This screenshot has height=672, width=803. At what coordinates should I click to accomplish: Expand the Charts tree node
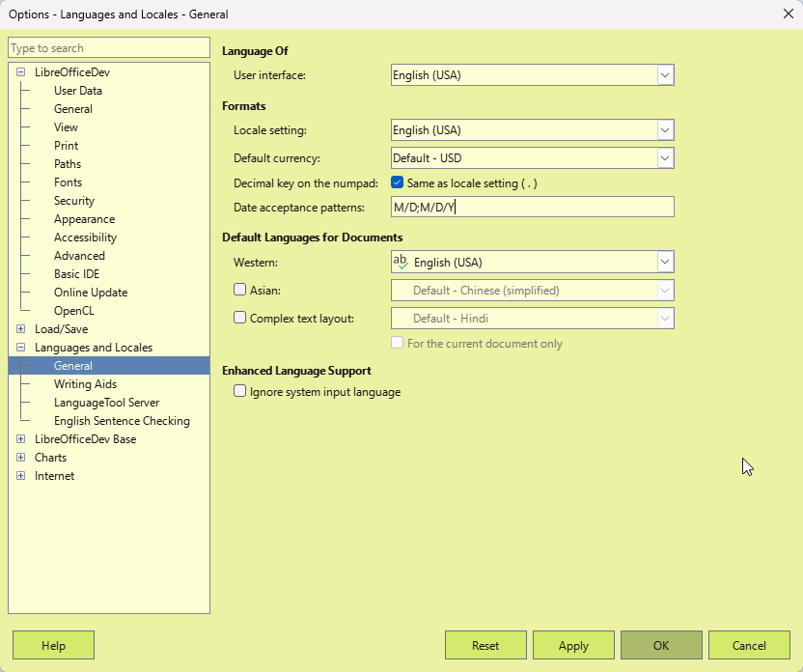pos(21,458)
